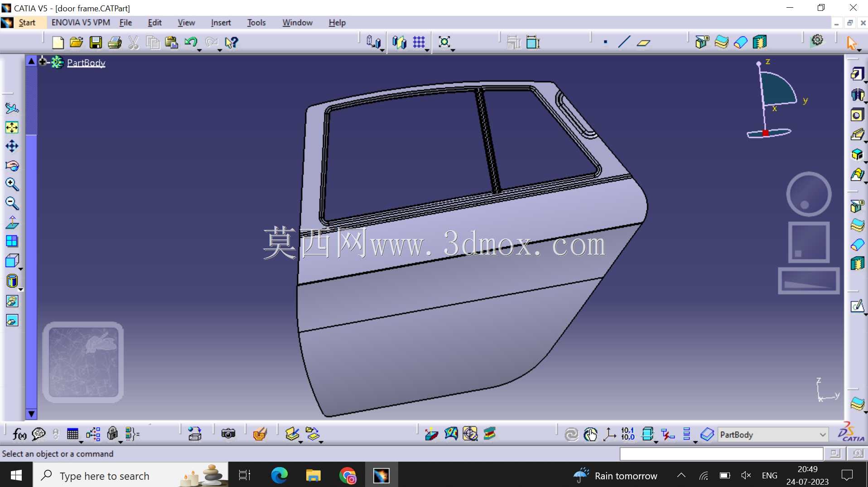Click the Zoom Out magnifier
Viewport: 868px width, 487px height.
point(12,204)
